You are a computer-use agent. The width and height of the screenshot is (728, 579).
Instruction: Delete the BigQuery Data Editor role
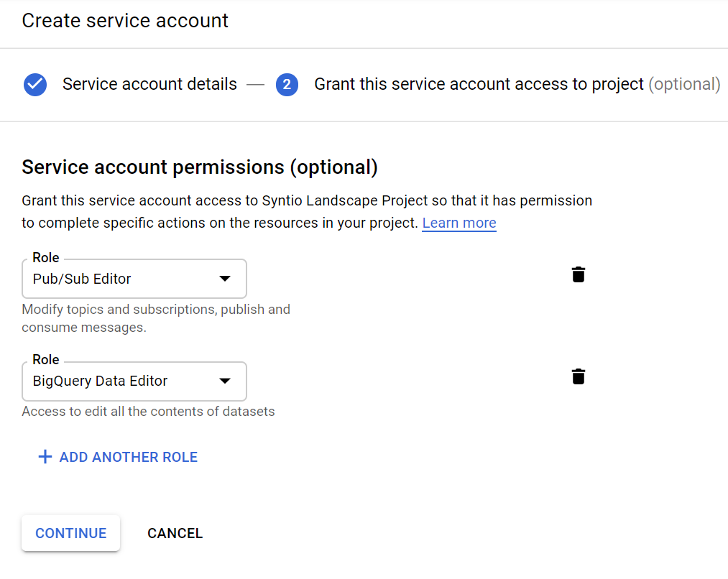tap(578, 376)
